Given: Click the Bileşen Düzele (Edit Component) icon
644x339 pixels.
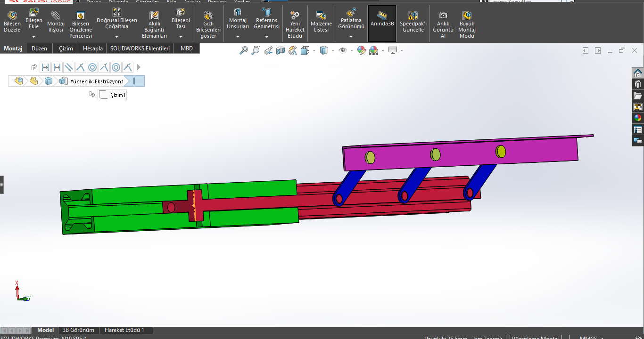Looking at the screenshot, I should pyautogui.click(x=12, y=16).
